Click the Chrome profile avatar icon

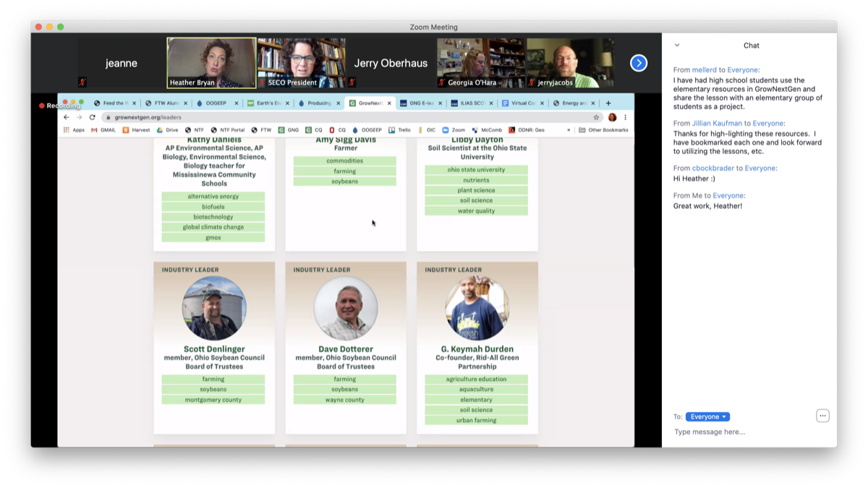click(x=612, y=117)
